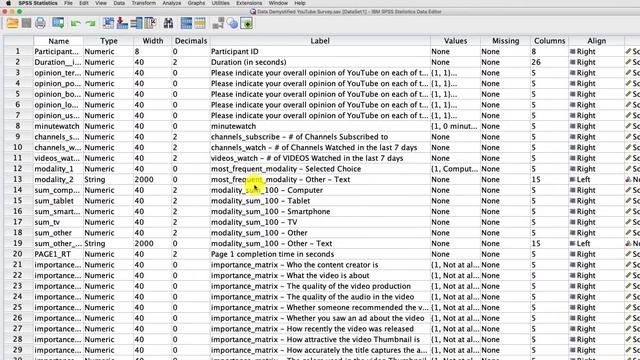Click the Type column header
The width and height of the screenshot is (640, 360).
109,41
